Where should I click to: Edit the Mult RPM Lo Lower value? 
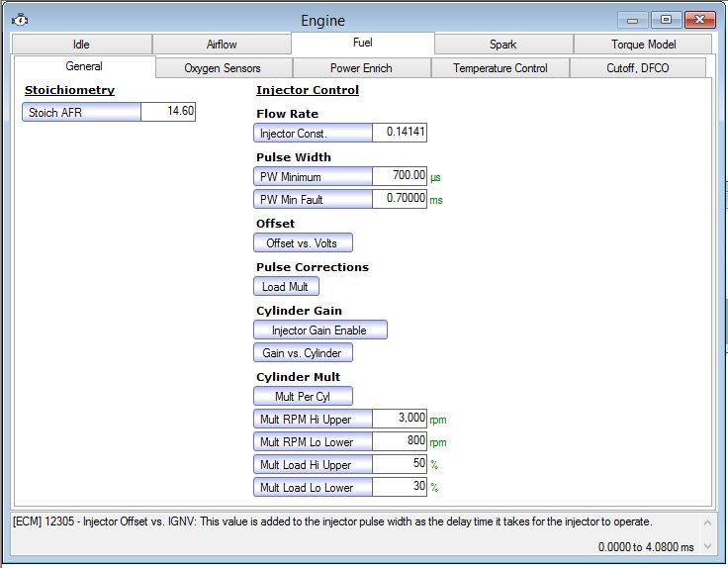click(400, 441)
